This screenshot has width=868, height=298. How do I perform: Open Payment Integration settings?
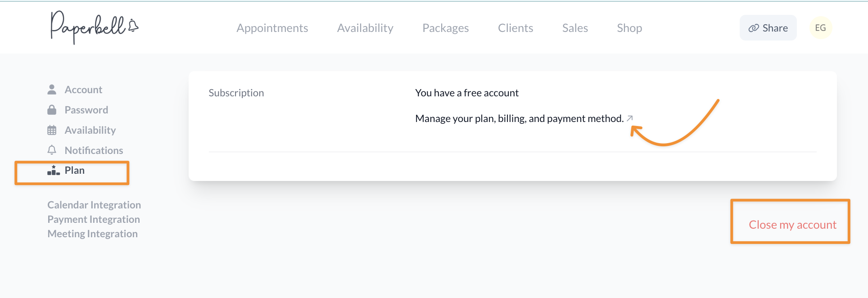click(x=93, y=219)
